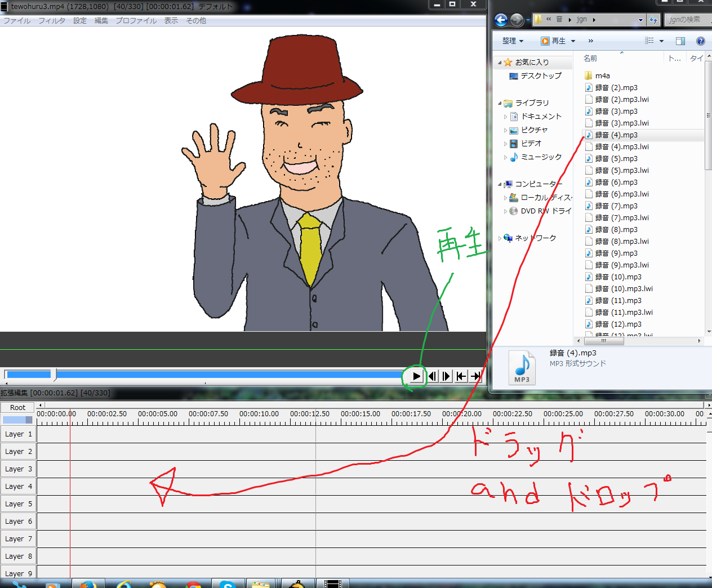Click the Root button in timeline
Image resolution: width=712 pixels, height=588 pixels.
[x=18, y=407]
